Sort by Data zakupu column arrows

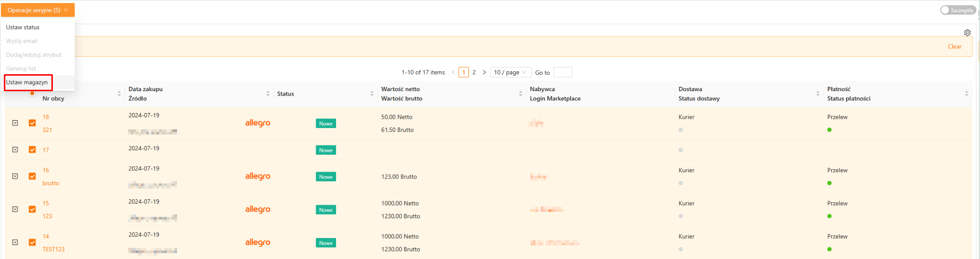268,94
